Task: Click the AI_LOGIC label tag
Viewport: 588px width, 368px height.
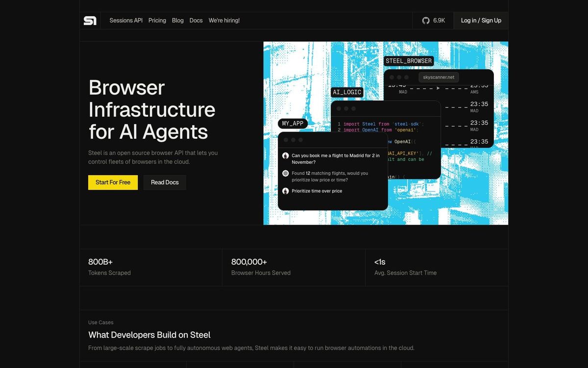Action: coord(347,92)
